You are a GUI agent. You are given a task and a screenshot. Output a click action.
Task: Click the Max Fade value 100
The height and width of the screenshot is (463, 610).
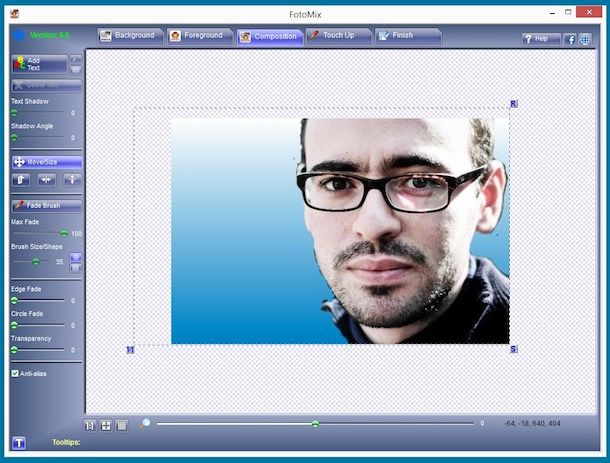click(77, 234)
